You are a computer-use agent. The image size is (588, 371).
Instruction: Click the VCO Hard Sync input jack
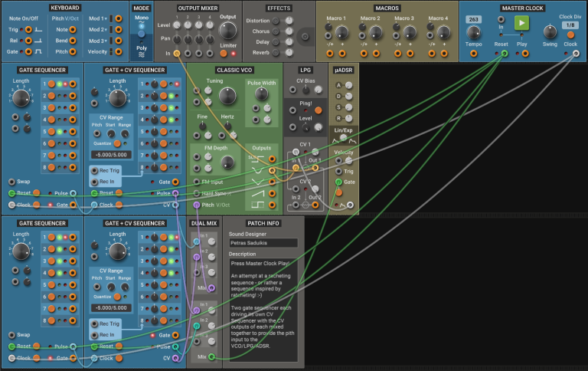point(197,193)
